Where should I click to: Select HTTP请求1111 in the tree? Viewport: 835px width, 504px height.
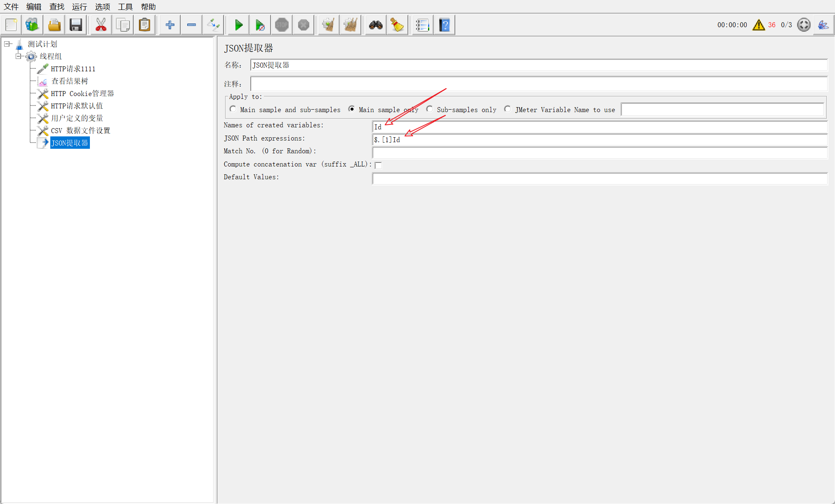(x=73, y=69)
